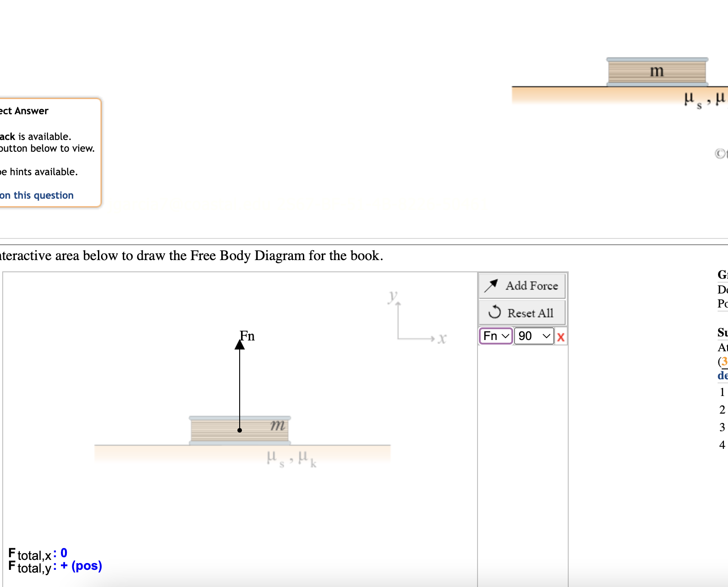The image size is (728, 587).
Task: Click the dot at the base of Fn
Action: (240, 430)
